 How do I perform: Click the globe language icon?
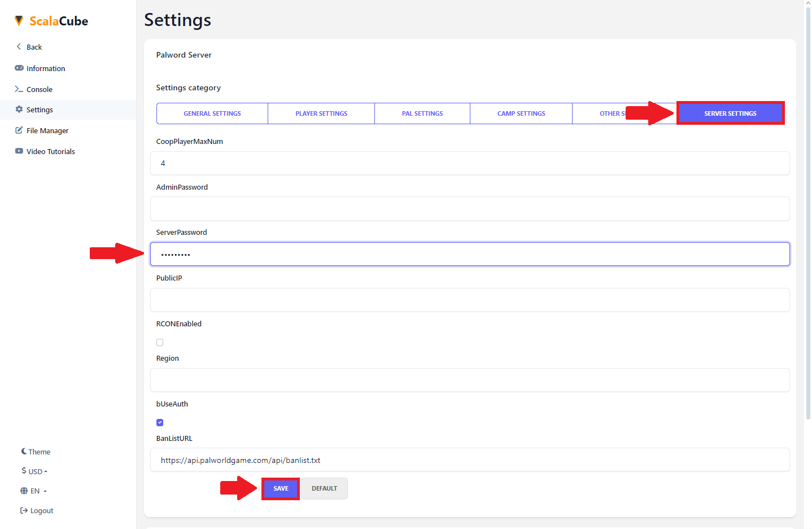24,491
